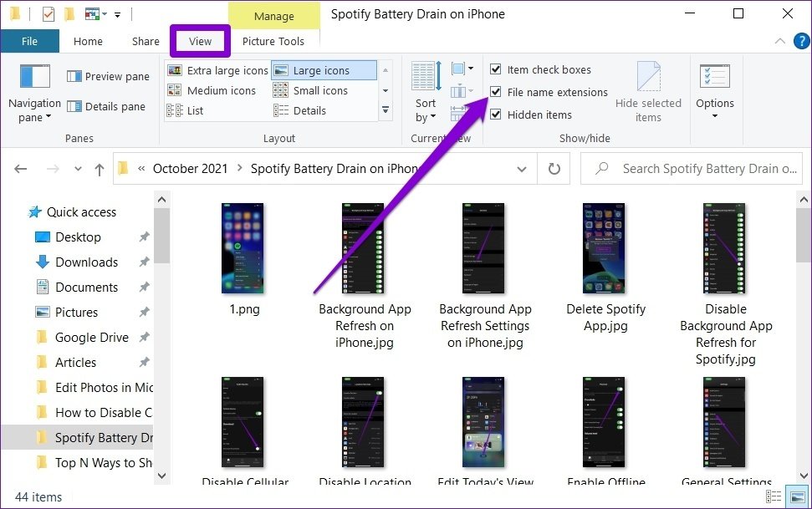Viewport: 812px width, 509px height.
Task: Unpin Google Drive from Quick access
Action: coord(144,338)
